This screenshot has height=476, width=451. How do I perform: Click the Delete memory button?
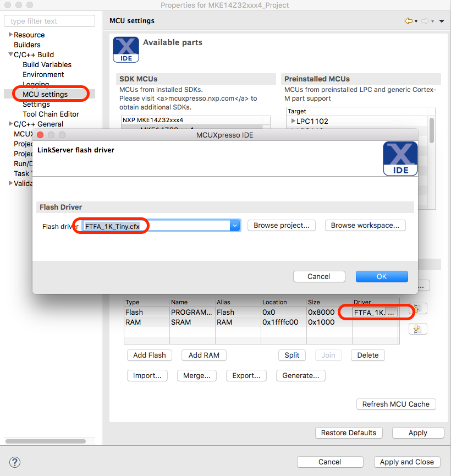[368, 355]
